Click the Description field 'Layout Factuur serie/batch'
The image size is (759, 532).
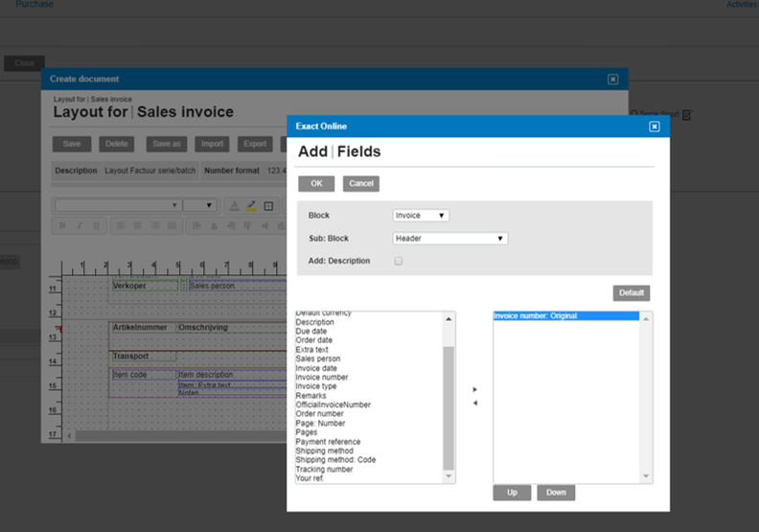point(150,171)
